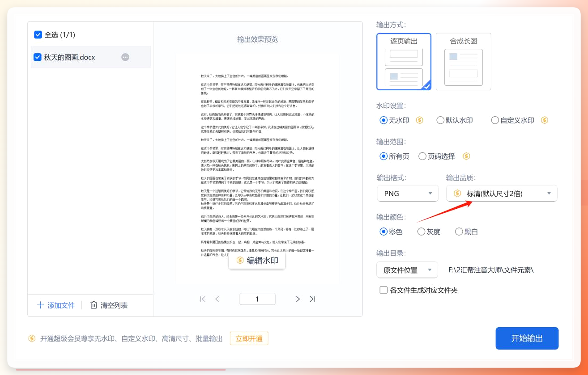This screenshot has height=375, width=588.
Task: Open the more options icon for 秋天的图画.docx
Action: coord(125,57)
